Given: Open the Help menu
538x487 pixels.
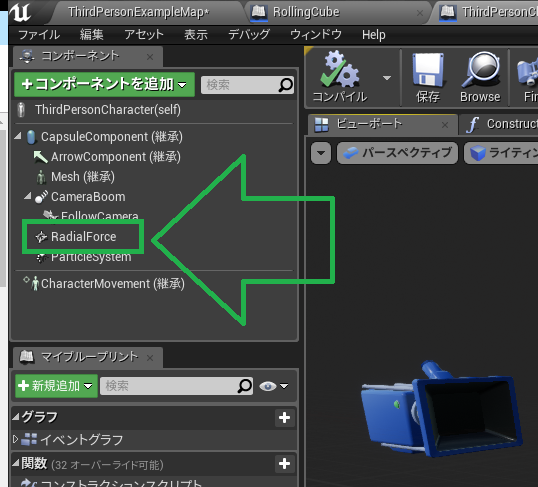Looking at the screenshot, I should [374, 35].
